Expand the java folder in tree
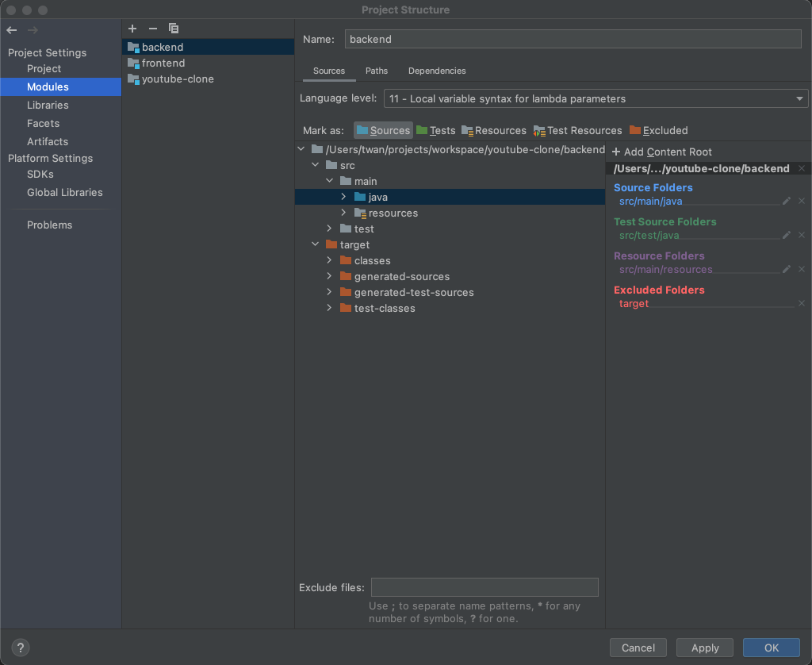 [x=343, y=197]
